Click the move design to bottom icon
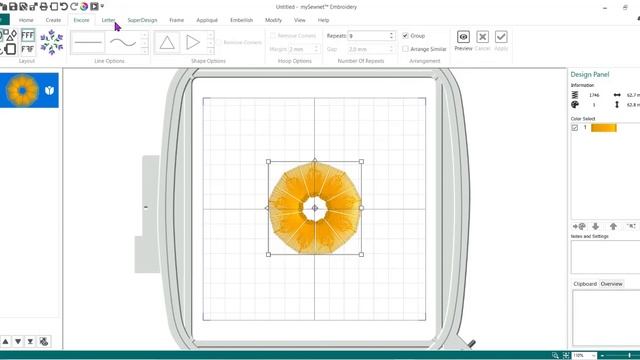The width and height of the screenshot is (640, 360). pyautogui.click(x=30, y=342)
